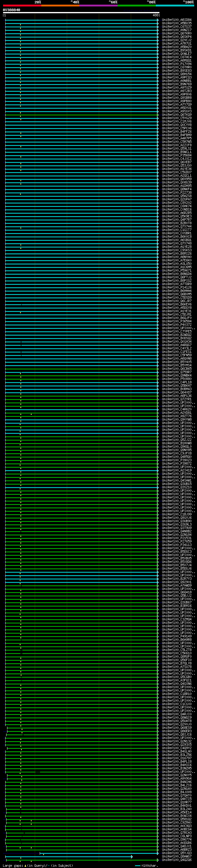Click the arrowhead ending the UniRef100_A8ID84 alignment
The image size is (197, 868).
[158, 20]
